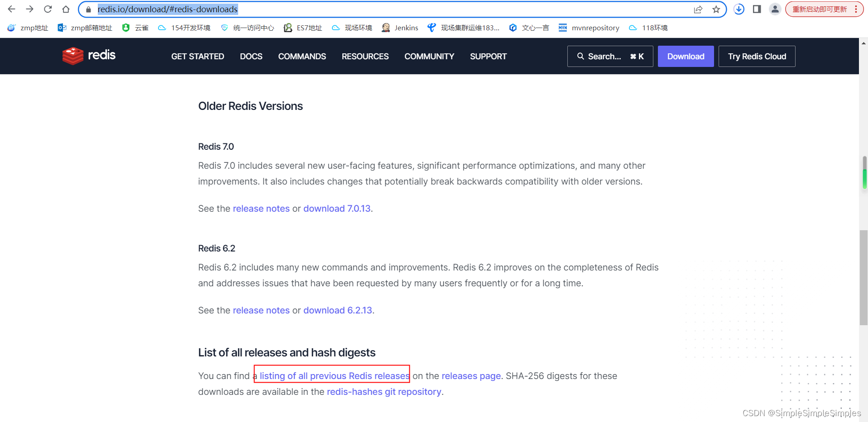Click the Redis logo in header
Image resolution: width=868 pixels, height=422 pixels.
coord(89,56)
